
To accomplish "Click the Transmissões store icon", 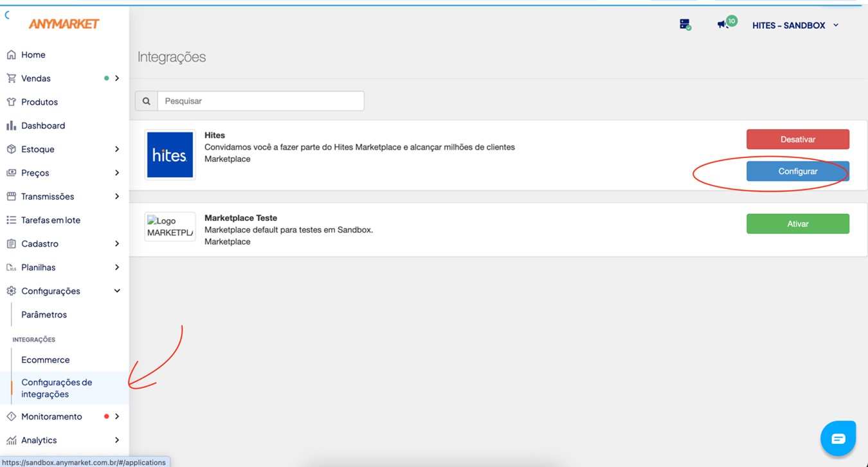I will coord(11,197).
